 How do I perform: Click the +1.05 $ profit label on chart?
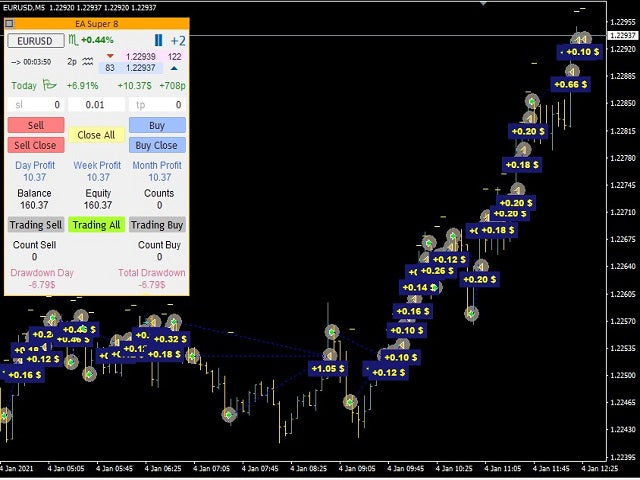329,368
